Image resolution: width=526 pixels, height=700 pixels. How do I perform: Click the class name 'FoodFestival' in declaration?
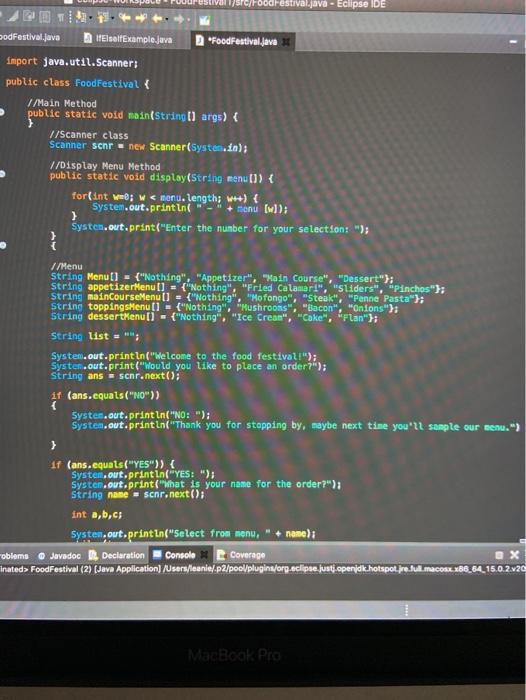click(x=107, y=83)
